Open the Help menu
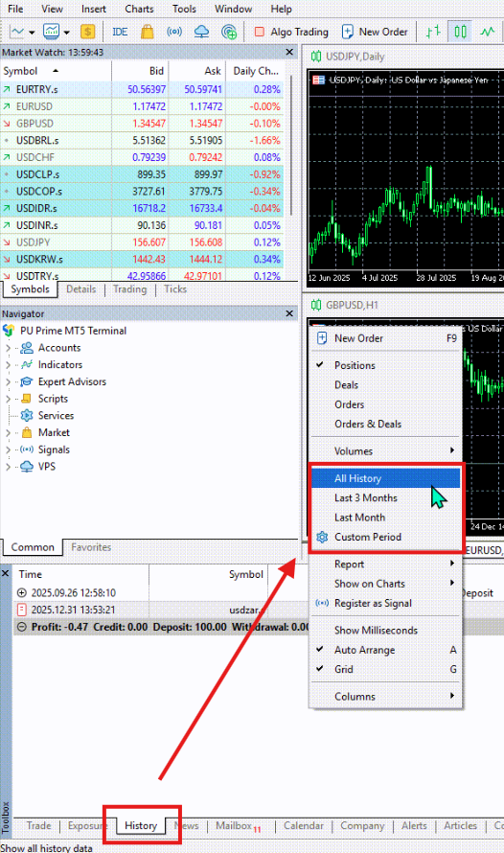 pyautogui.click(x=281, y=9)
